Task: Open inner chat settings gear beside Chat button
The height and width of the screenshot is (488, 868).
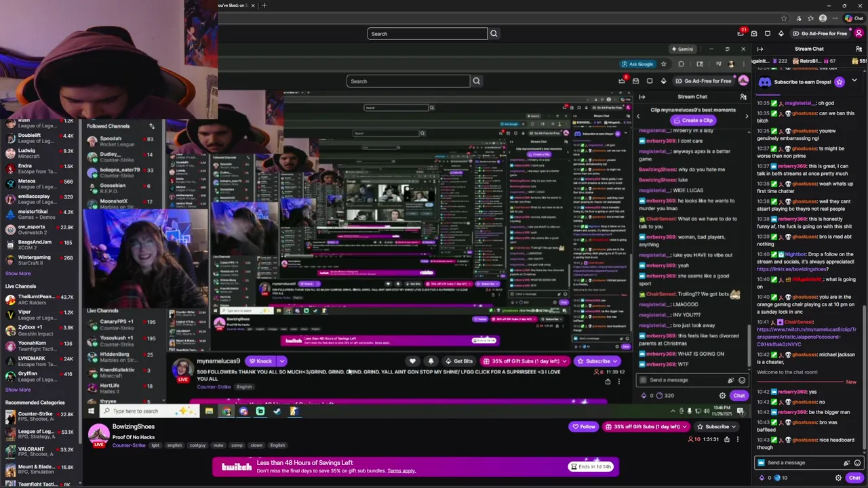Action: click(x=722, y=396)
